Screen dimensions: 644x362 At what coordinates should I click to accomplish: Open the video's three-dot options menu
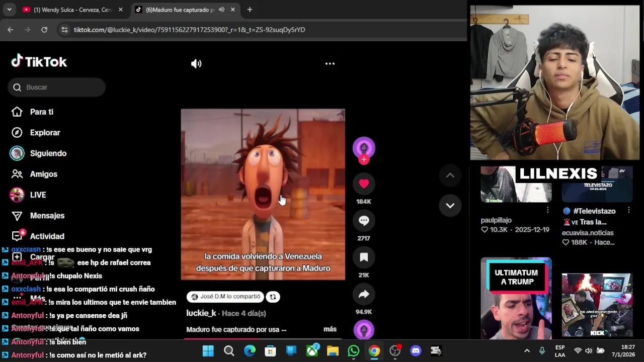[x=330, y=63]
